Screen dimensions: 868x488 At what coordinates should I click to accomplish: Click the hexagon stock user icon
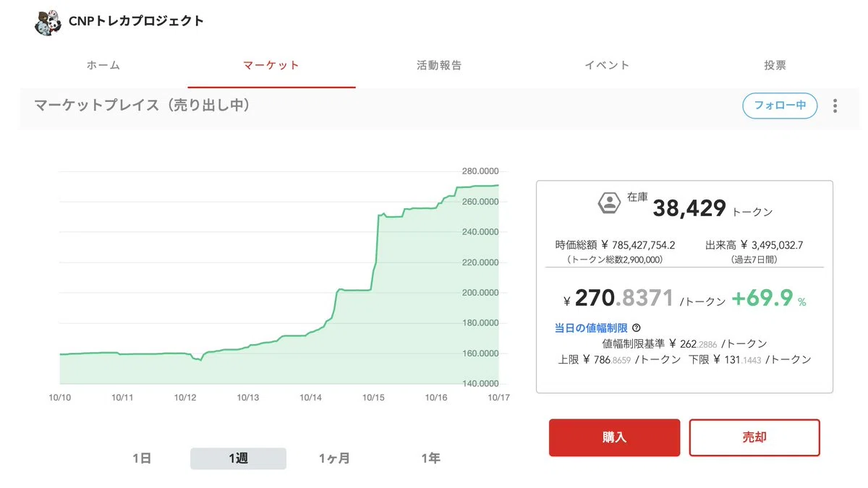pyautogui.click(x=609, y=203)
